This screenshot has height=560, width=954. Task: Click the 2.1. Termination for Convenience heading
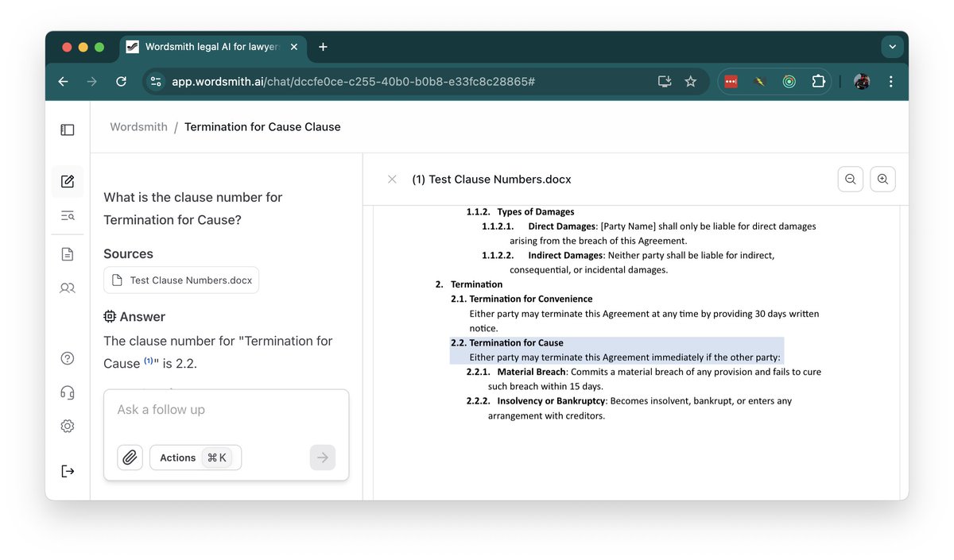pyautogui.click(x=522, y=299)
